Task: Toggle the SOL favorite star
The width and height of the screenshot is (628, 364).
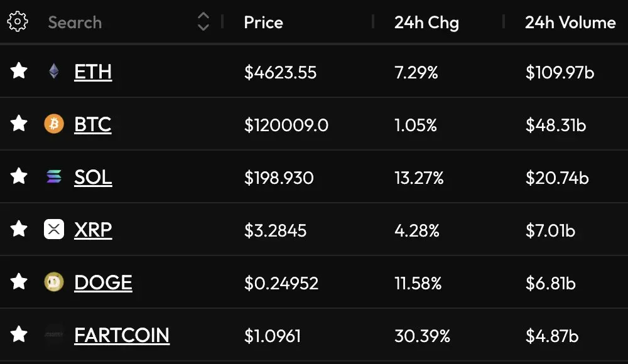Action: pyautogui.click(x=19, y=176)
